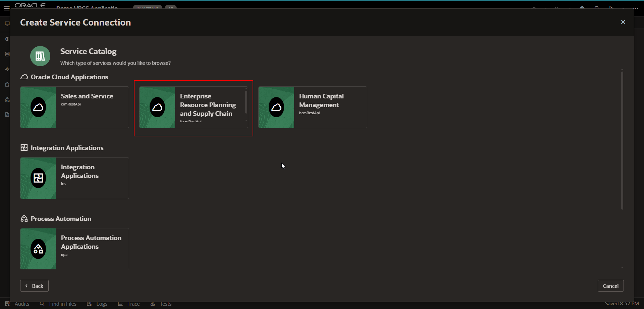
Task: Click the Enterprise Resource Planning cloud icon
Action: tap(157, 107)
